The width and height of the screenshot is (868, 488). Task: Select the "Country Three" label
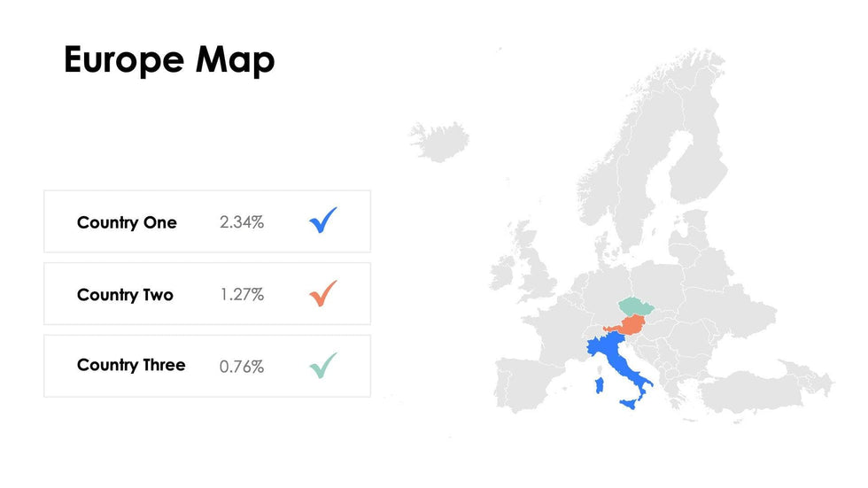tap(131, 365)
